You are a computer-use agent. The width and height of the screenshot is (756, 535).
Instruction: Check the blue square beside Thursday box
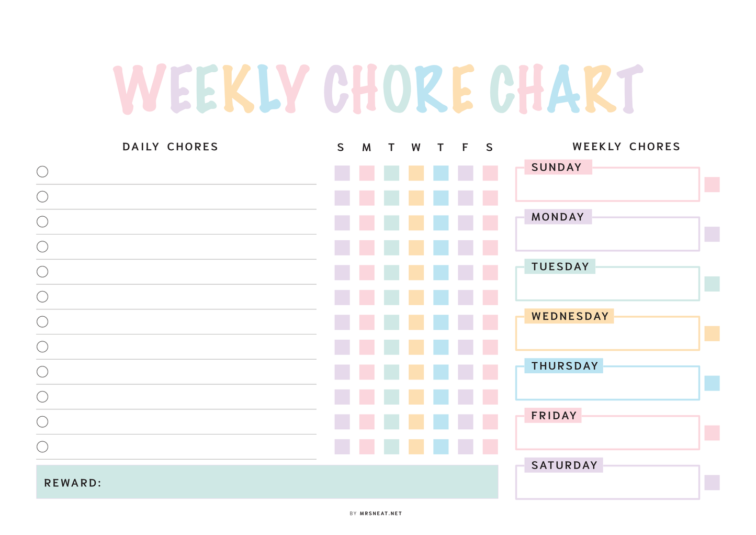coord(712,383)
